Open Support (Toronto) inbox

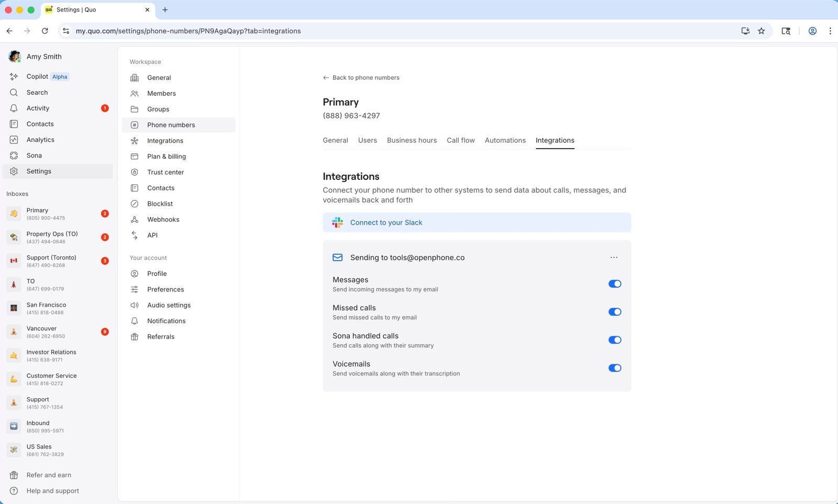point(58,261)
